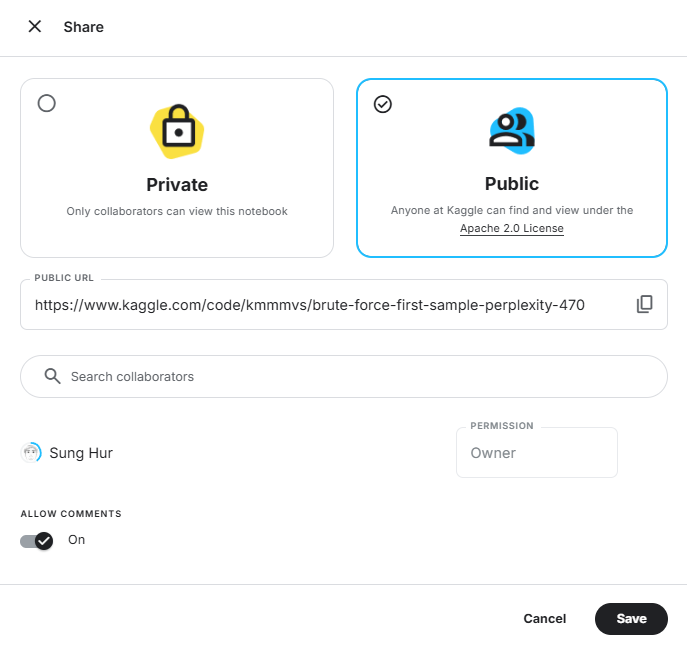Select the Private radio button

[x=46, y=103]
